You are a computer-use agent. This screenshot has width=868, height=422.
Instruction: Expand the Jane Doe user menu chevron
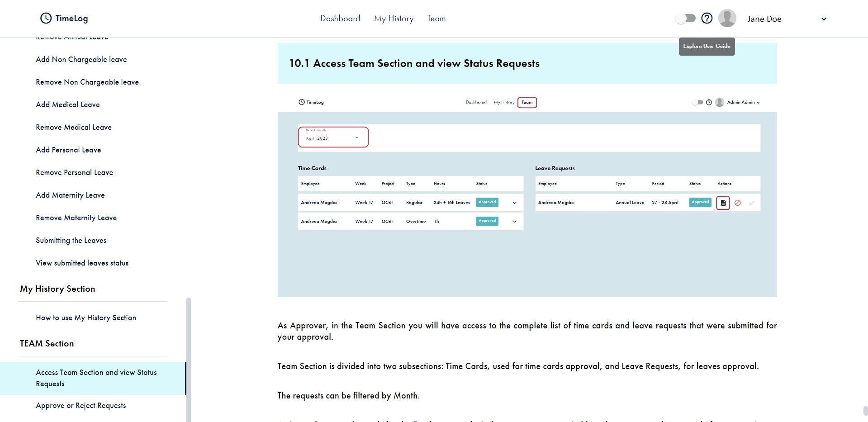(824, 19)
